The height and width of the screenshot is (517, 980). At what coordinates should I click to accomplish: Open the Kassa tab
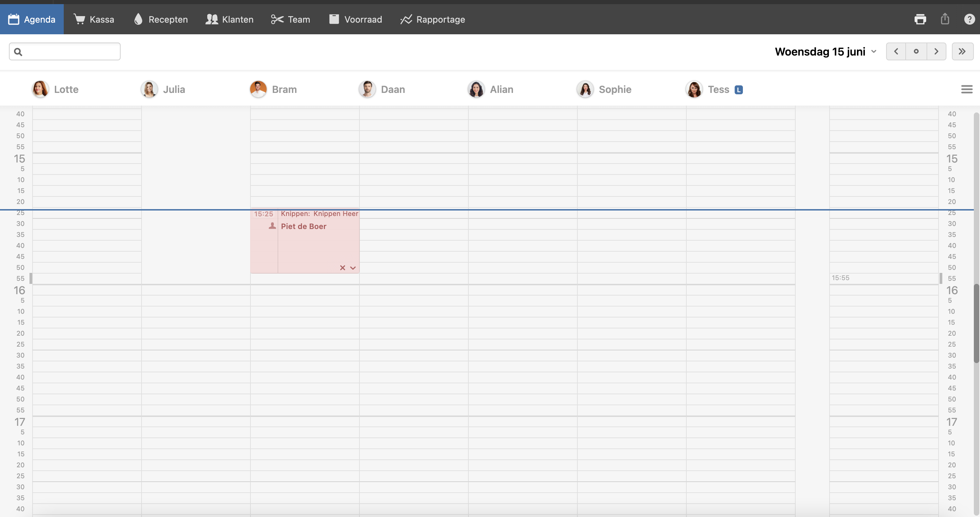point(94,20)
